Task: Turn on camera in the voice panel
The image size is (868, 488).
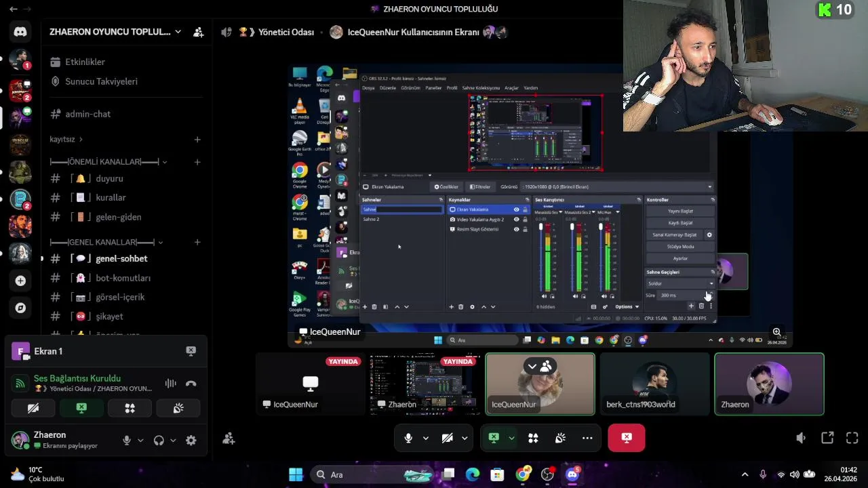Action: coord(33,408)
